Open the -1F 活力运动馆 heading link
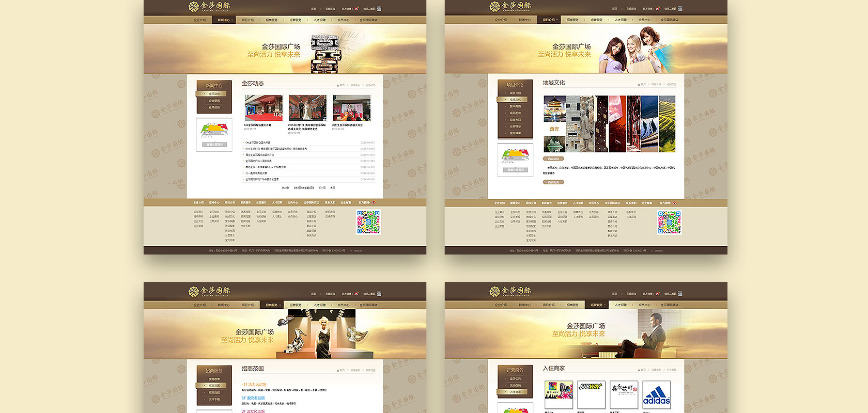This screenshot has width=868, height=413. pos(254,385)
